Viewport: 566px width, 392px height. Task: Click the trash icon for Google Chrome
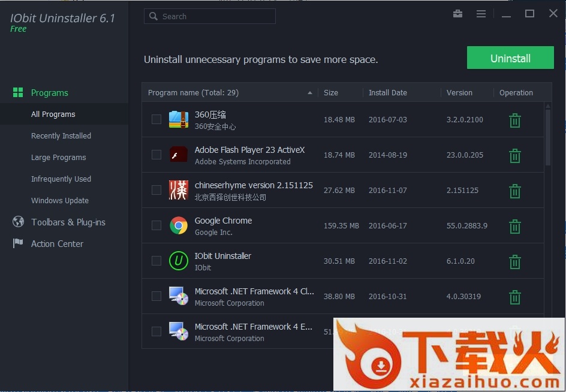[x=515, y=227]
